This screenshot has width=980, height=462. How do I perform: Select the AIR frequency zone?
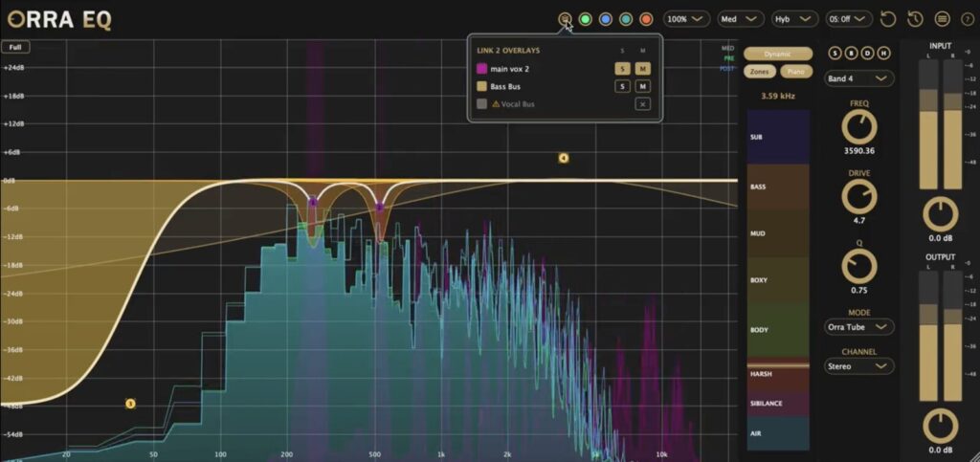[x=778, y=433]
